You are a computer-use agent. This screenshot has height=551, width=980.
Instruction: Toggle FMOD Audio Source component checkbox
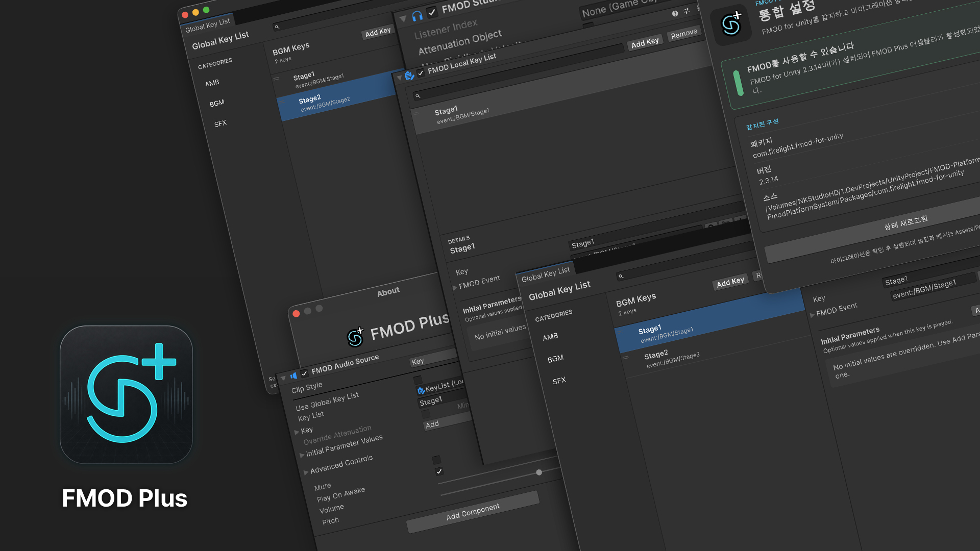coord(304,373)
